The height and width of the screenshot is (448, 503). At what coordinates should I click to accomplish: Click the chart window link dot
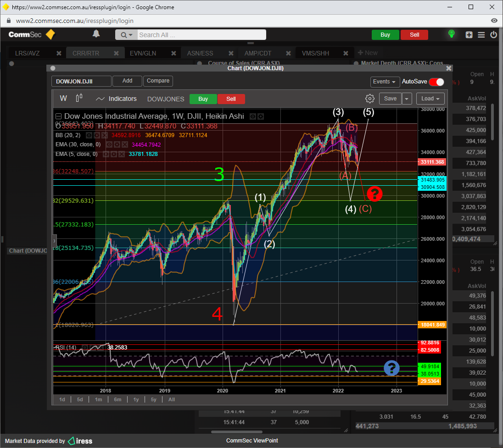tap(53, 68)
